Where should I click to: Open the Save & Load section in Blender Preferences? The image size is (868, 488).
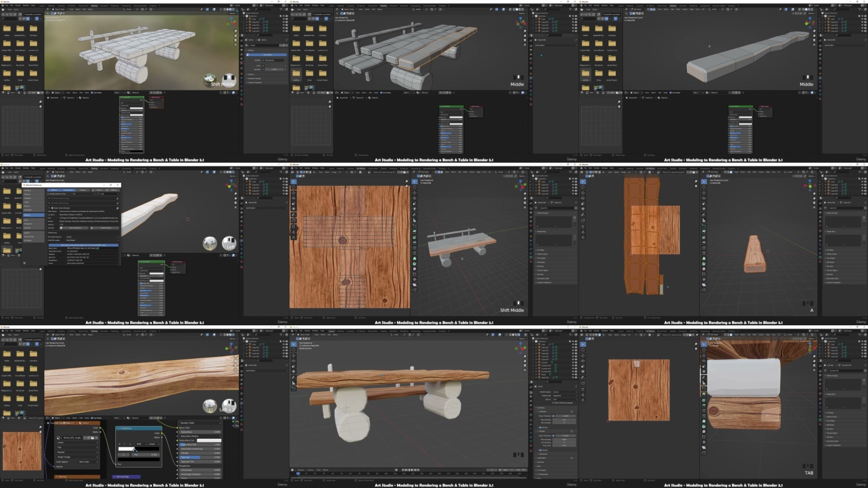click(34, 237)
